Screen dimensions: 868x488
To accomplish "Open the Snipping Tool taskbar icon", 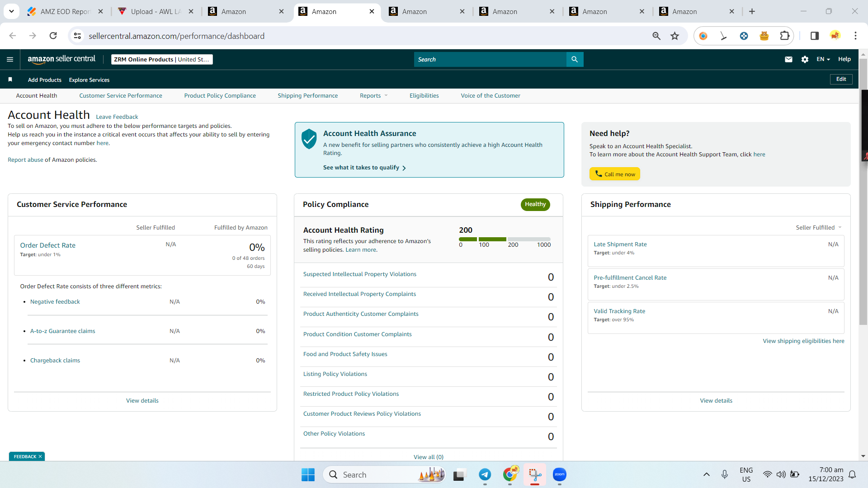I will (535, 474).
